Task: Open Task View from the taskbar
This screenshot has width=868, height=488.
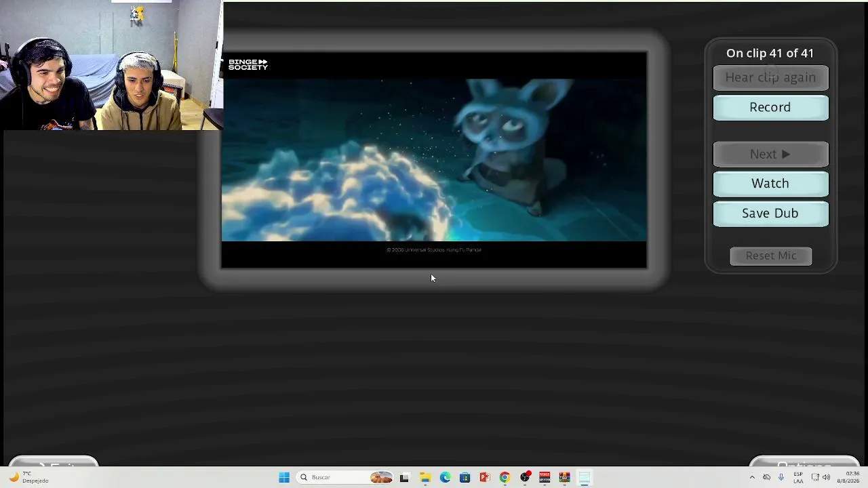Action: point(404,477)
